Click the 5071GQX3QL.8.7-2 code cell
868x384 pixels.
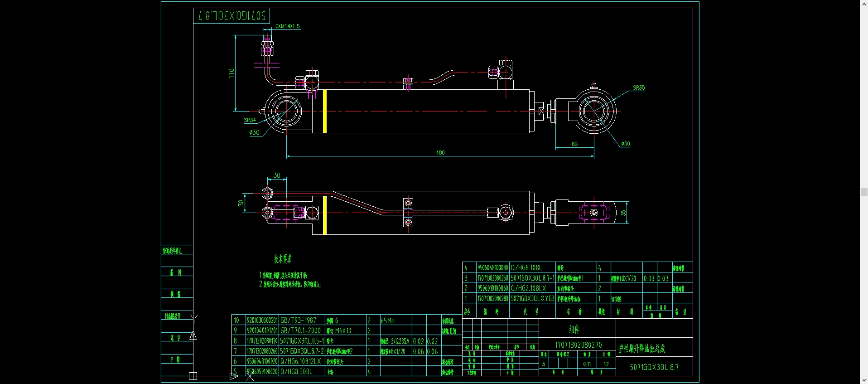302,351
